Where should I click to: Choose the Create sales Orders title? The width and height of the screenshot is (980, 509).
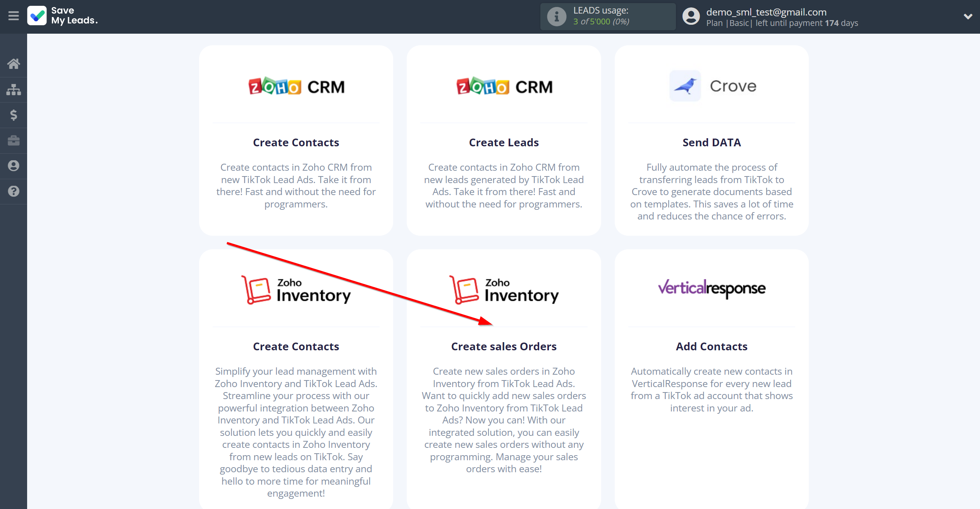tap(504, 346)
